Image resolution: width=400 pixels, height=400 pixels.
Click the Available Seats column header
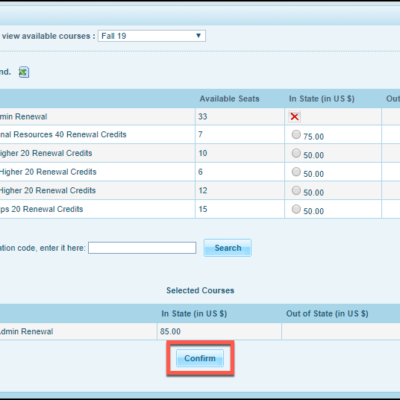tap(229, 99)
